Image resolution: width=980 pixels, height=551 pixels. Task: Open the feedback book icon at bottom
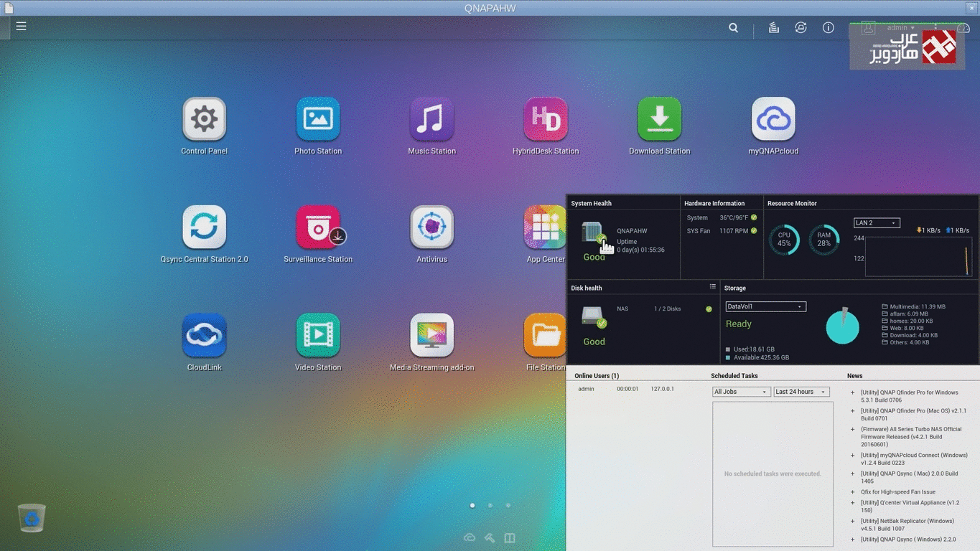coord(510,537)
